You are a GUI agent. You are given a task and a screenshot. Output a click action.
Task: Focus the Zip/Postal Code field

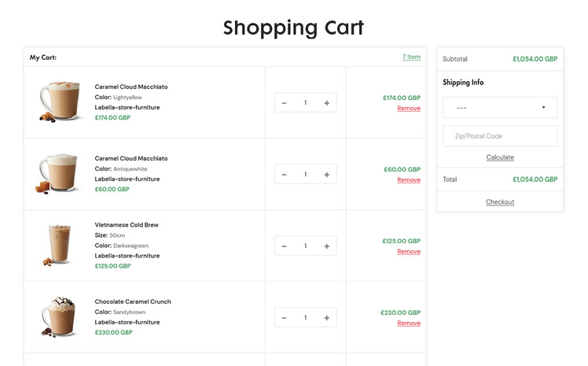click(x=500, y=136)
